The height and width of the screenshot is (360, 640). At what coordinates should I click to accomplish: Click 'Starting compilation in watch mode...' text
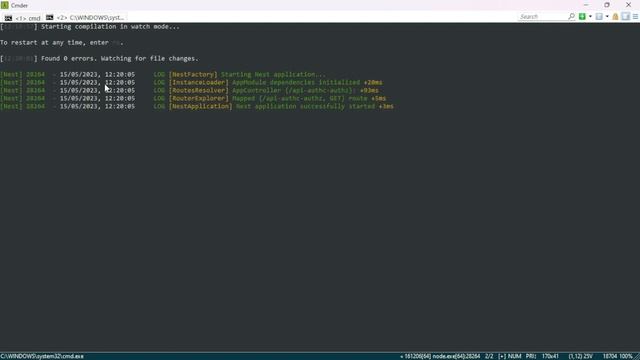tap(110, 27)
